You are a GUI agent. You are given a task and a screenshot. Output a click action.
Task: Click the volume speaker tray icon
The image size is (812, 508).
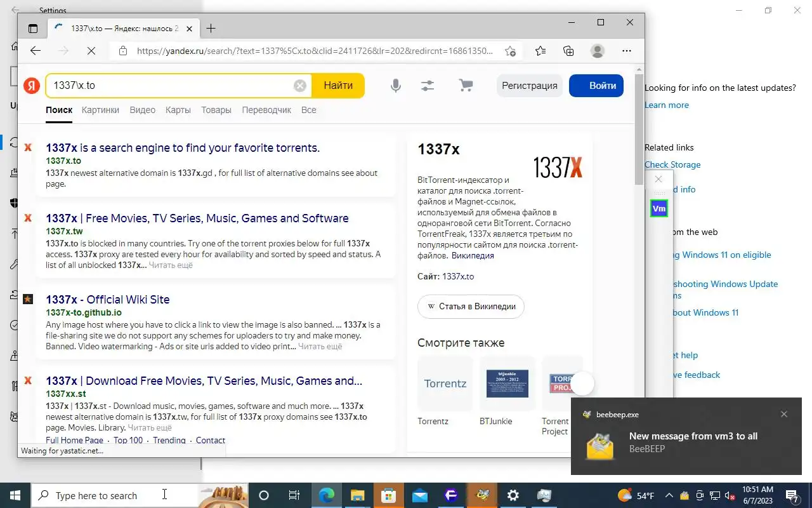click(x=730, y=495)
